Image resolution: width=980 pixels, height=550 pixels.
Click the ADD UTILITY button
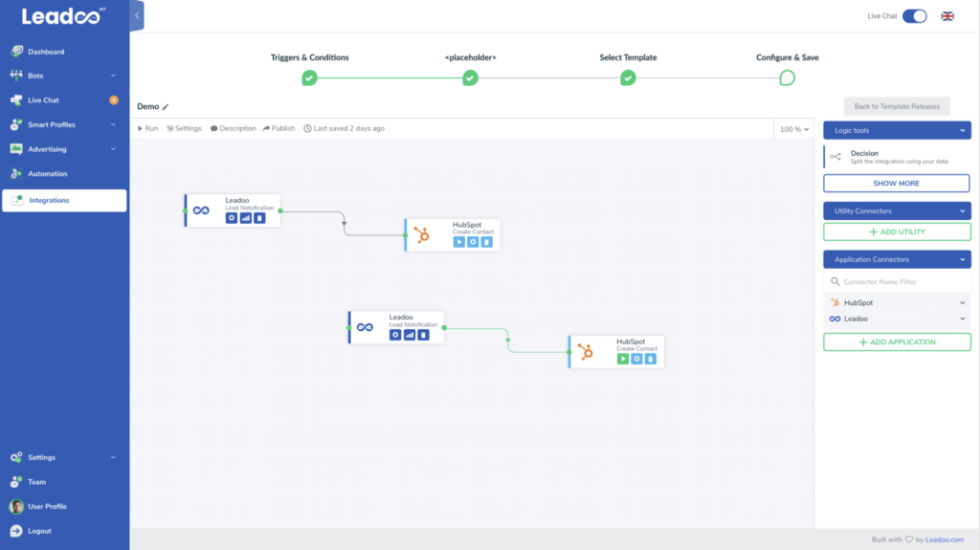[897, 231]
